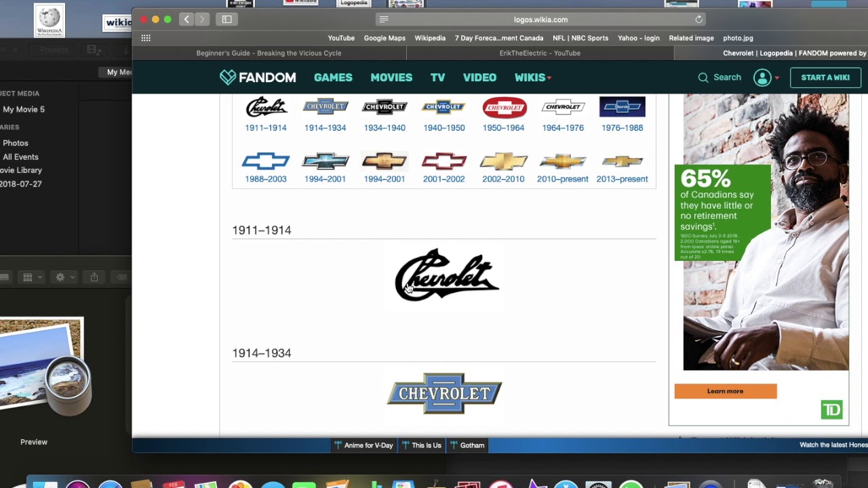Open the YouTube bookmark
This screenshot has width=868, height=488.
(341, 38)
